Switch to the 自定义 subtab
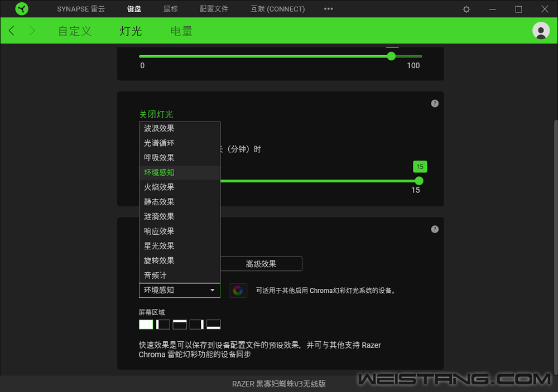This screenshot has height=392, width=558. [x=75, y=31]
